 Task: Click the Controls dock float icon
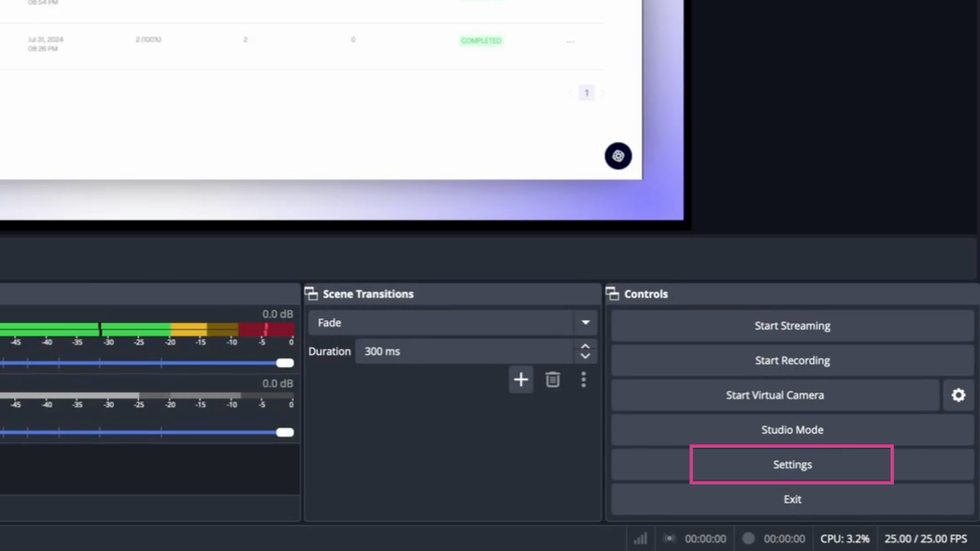click(613, 294)
